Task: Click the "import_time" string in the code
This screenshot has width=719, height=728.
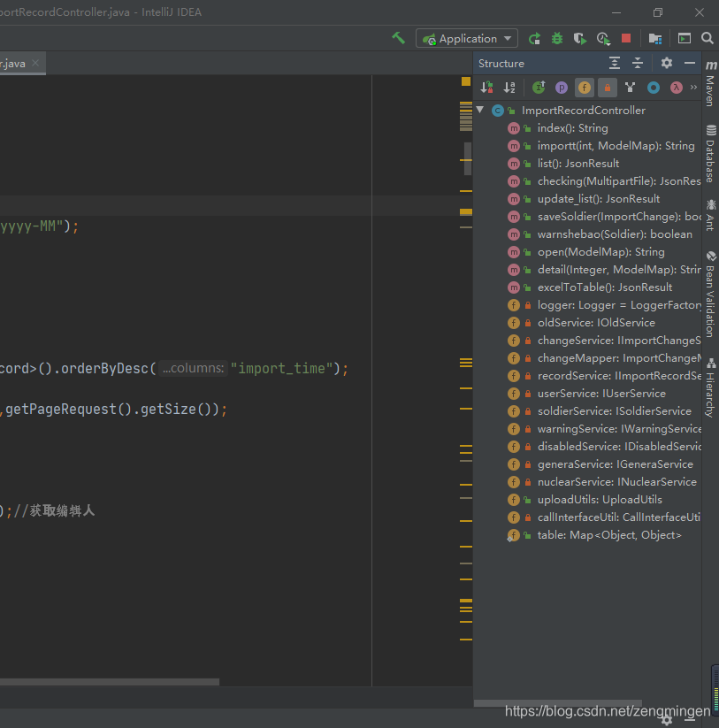Action: click(x=281, y=368)
